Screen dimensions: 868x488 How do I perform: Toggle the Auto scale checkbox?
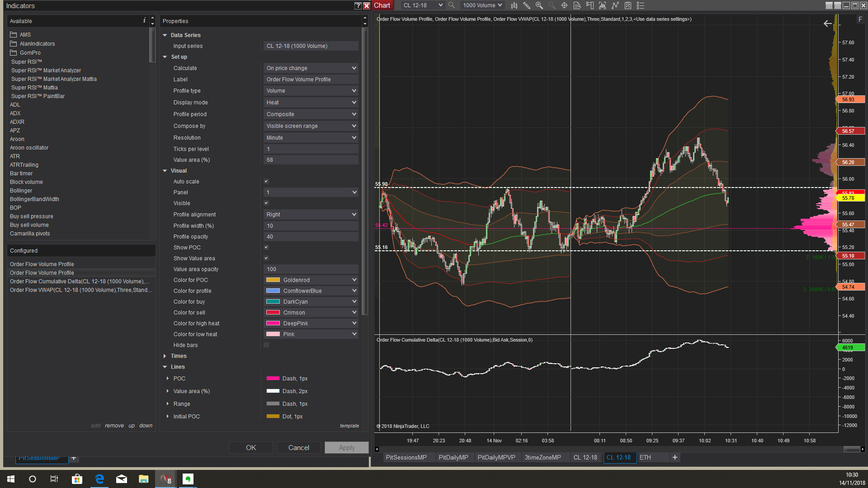pyautogui.click(x=266, y=181)
